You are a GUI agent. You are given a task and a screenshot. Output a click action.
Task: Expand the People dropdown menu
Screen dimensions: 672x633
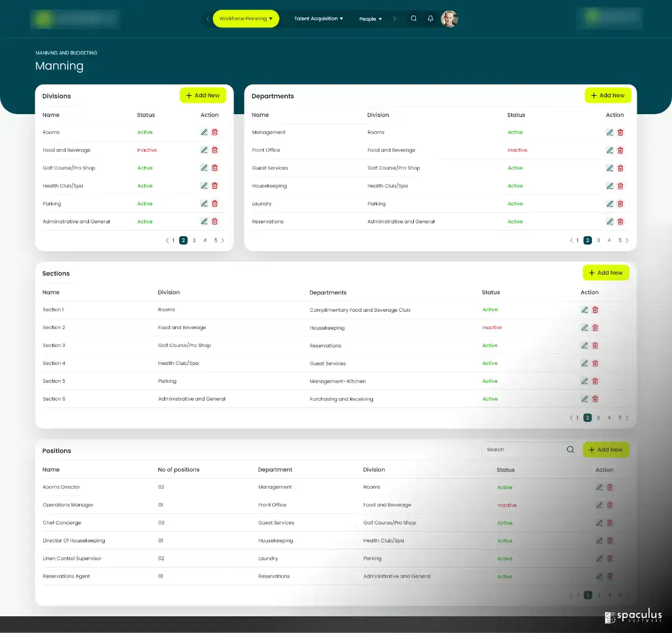(x=370, y=19)
